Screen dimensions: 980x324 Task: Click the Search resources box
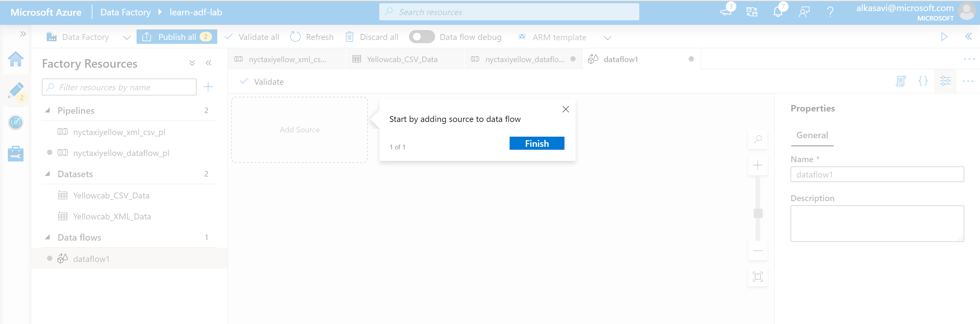coord(509,12)
